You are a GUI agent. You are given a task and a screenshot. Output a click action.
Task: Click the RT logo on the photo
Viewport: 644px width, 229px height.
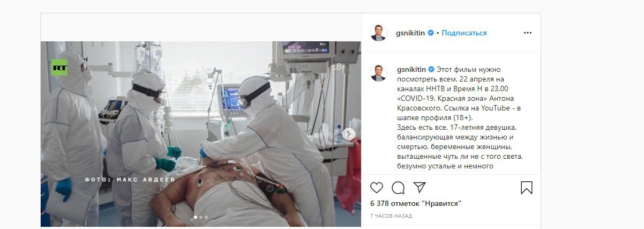tap(59, 68)
